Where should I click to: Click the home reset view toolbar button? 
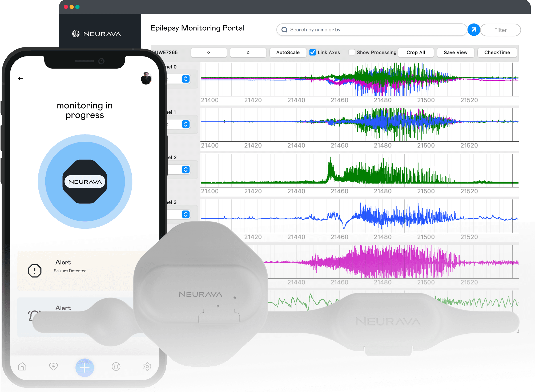(x=248, y=52)
